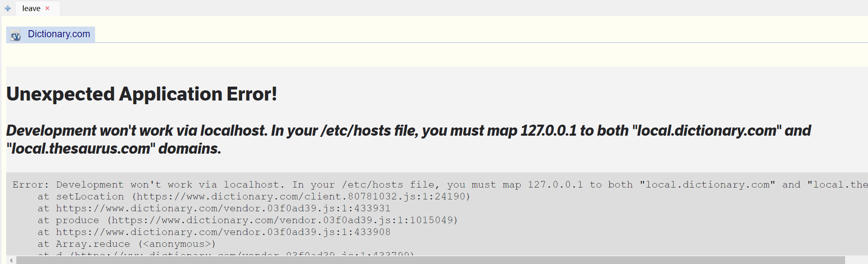The image size is (868, 264).
Task: Click the Dictionary.com logo icon
Action: (16, 36)
